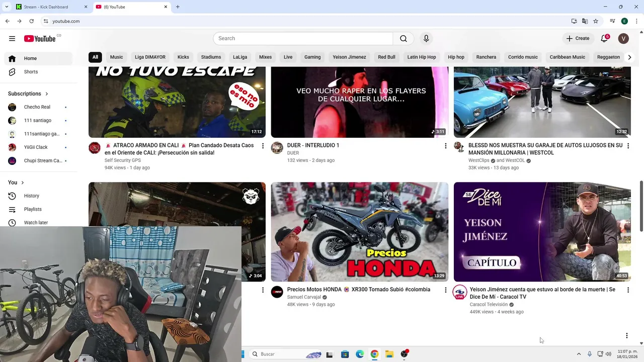Close the YouTube browser tab
Viewport: 644px width, 362px height.
tap(166, 7)
